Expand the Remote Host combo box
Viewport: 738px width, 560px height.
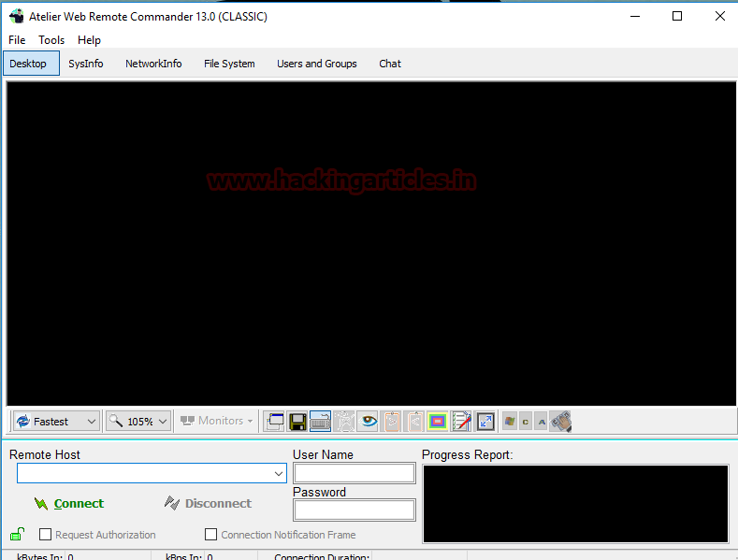[278, 474]
